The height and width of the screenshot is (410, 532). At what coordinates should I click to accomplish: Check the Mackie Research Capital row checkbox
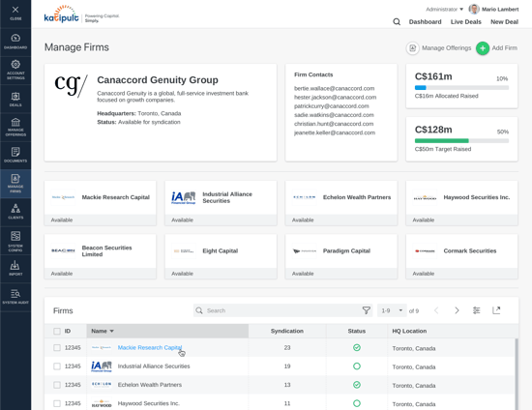[x=57, y=347]
